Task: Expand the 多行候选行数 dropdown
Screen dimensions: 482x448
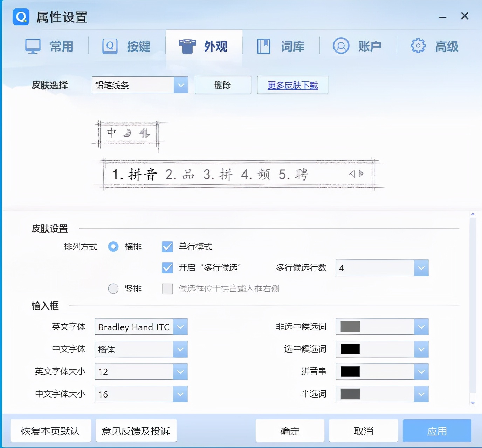Action: pyautogui.click(x=421, y=268)
